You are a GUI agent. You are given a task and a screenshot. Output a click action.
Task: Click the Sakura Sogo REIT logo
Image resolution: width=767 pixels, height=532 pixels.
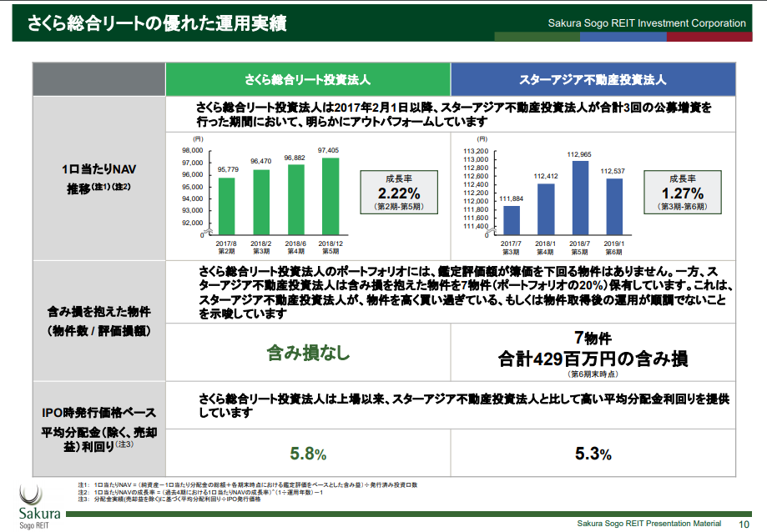[x=39, y=507]
